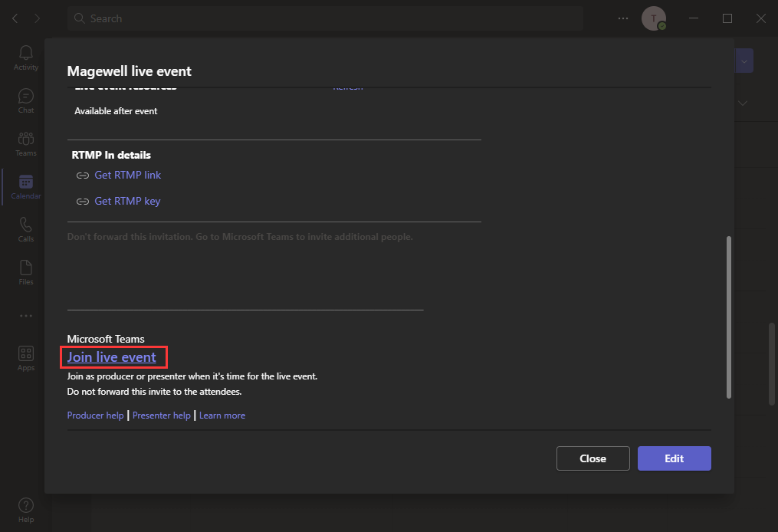Click the link icon beside Get RTMP link
The height and width of the screenshot is (532, 778).
tap(82, 176)
